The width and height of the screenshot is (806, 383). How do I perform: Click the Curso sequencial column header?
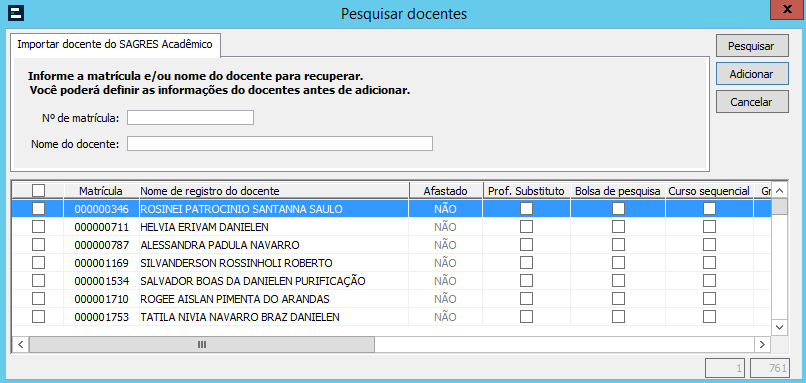click(709, 191)
